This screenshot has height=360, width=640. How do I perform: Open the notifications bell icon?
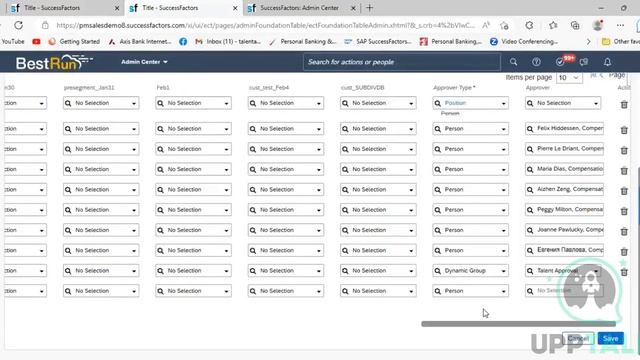(x=607, y=62)
